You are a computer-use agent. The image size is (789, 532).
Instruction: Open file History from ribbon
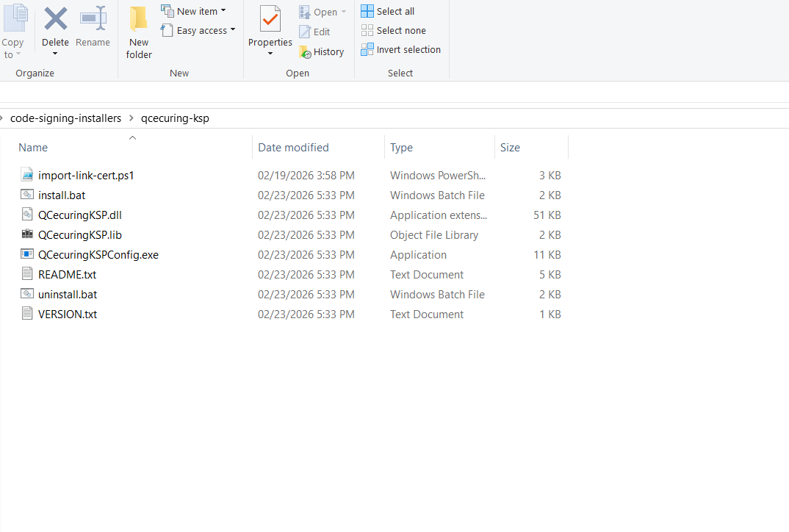321,52
